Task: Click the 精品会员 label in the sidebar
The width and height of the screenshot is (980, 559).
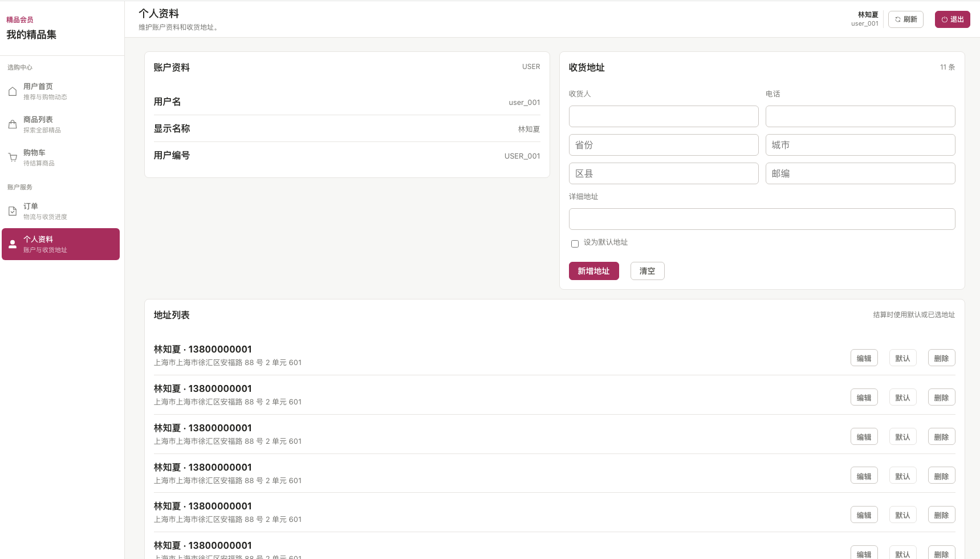Action: pyautogui.click(x=20, y=20)
